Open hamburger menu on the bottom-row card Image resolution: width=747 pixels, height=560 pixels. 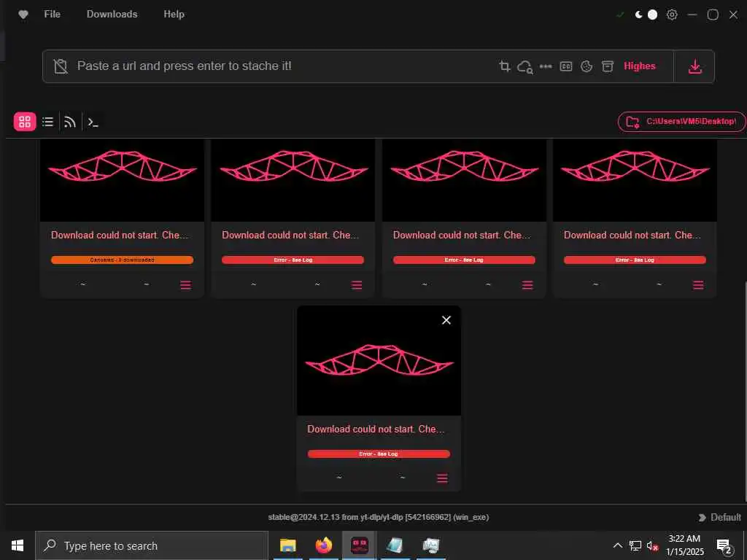(442, 478)
